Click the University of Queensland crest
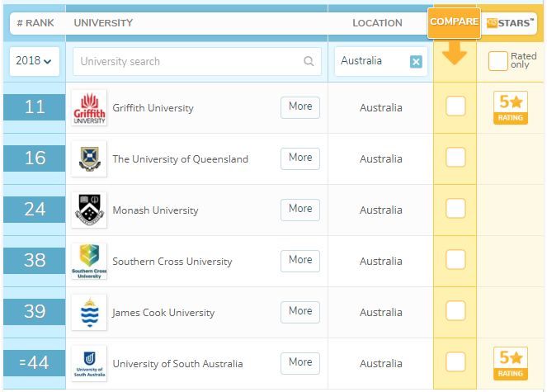The height and width of the screenshot is (392, 547). [89, 159]
